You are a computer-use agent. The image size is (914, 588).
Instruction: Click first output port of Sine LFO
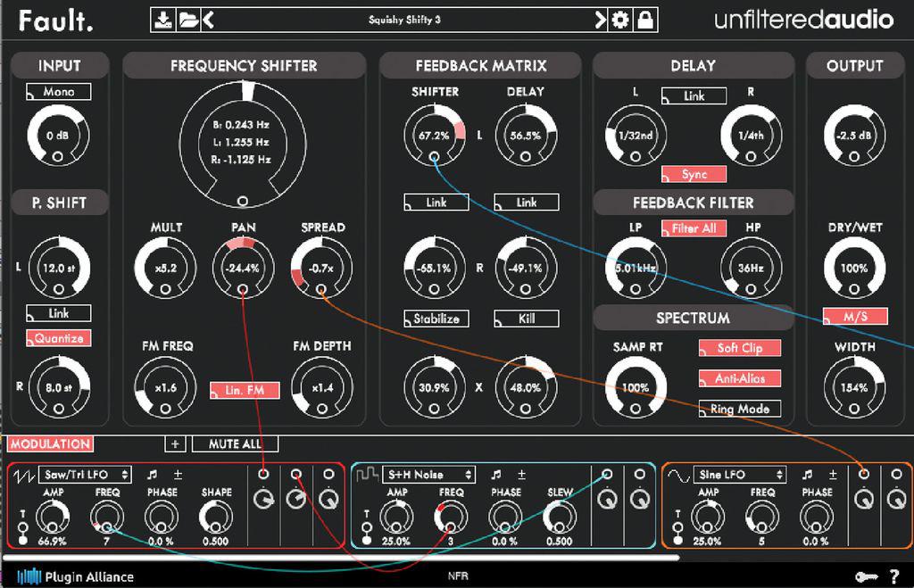point(864,474)
